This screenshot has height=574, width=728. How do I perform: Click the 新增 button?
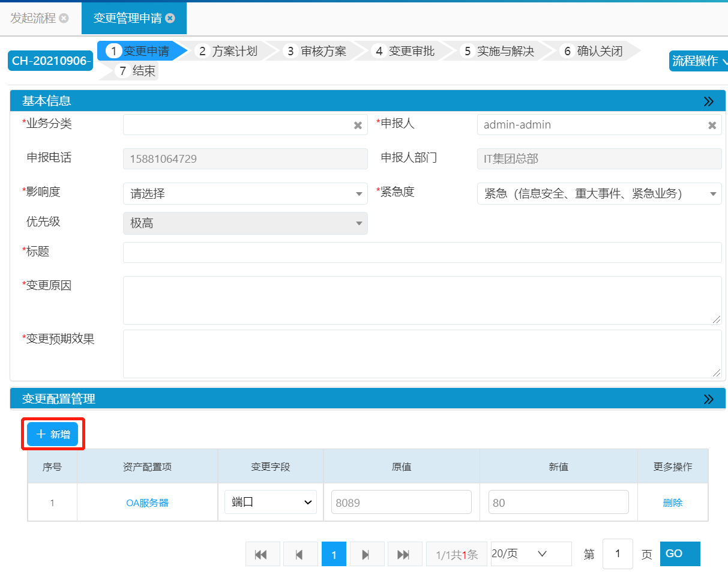pyautogui.click(x=53, y=434)
